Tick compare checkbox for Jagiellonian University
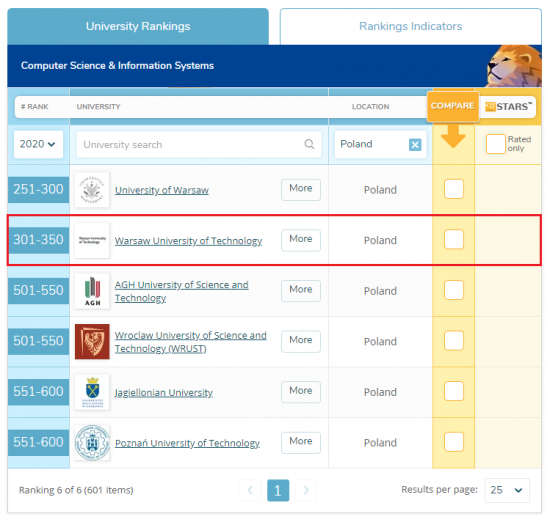550x522 pixels. tap(454, 391)
